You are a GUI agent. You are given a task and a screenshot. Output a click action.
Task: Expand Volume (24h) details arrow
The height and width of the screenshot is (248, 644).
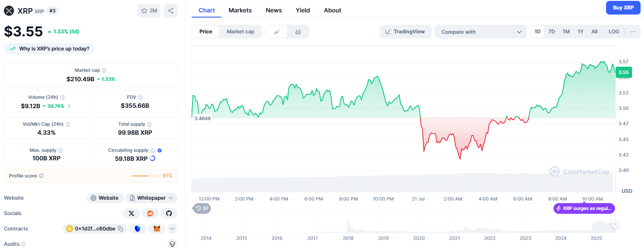coord(69,106)
